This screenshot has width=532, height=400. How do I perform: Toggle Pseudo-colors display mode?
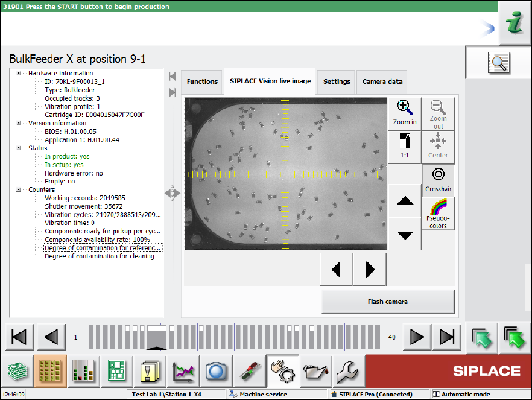tap(438, 214)
